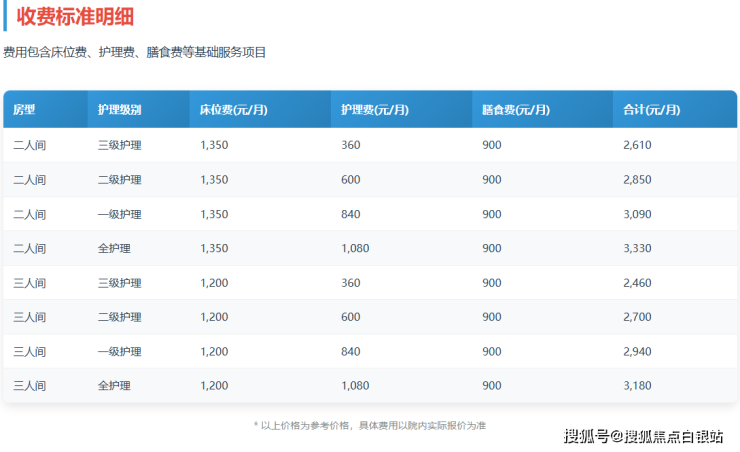The image size is (740, 452).
Task: Select the total 2,610 cell
Action: point(637,146)
